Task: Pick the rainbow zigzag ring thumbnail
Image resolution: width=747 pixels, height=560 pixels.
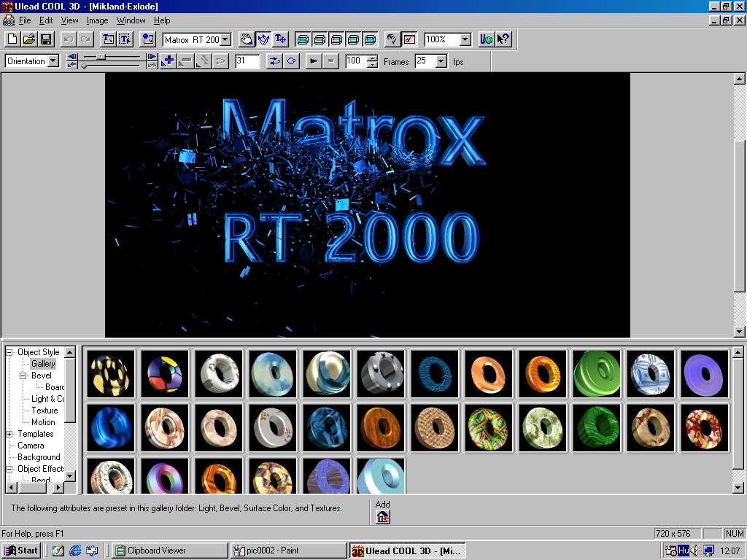Action: coord(488,427)
